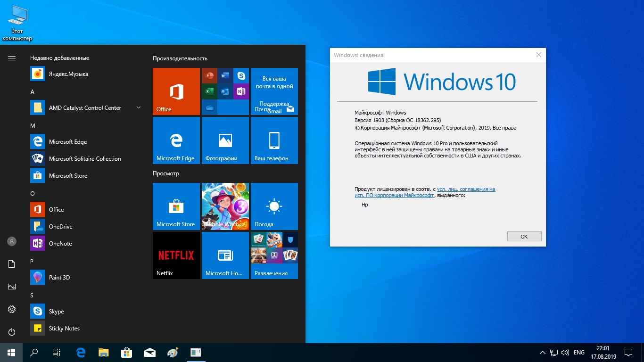Screen dimensions: 644x362
Task: Click the Недавно добавленные heading
Action: 60,58
